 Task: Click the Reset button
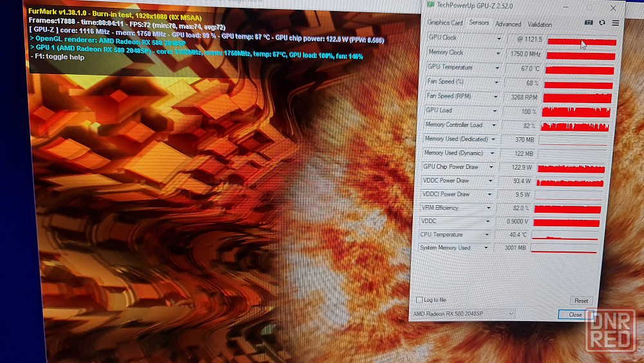pos(581,300)
